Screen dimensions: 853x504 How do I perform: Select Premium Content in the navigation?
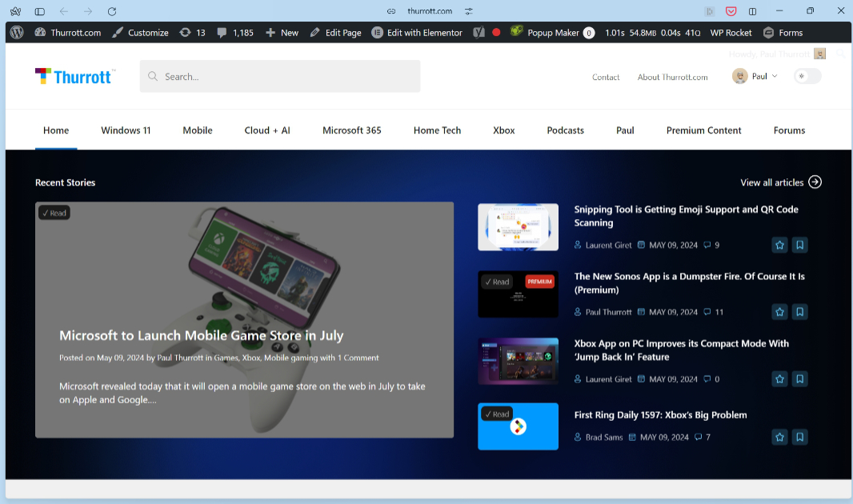tap(703, 130)
